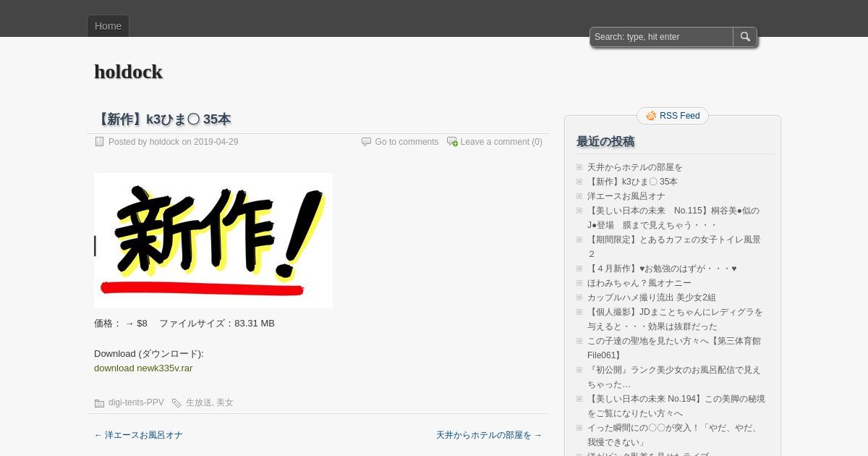Open the 新作! thumbnail image
868x456 pixels.
click(x=213, y=240)
